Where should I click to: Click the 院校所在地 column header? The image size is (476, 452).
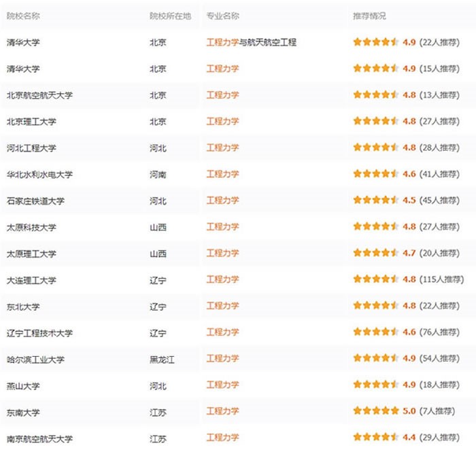[x=170, y=16]
